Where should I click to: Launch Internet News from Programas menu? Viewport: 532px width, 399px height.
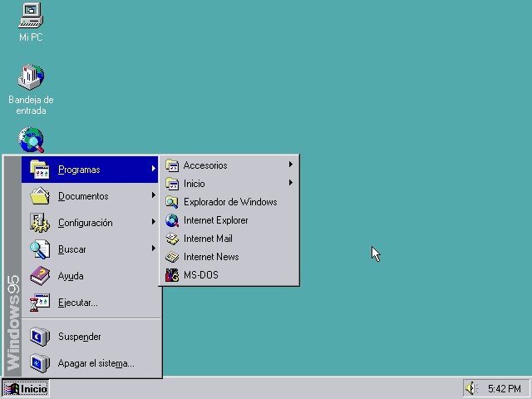coord(229,257)
